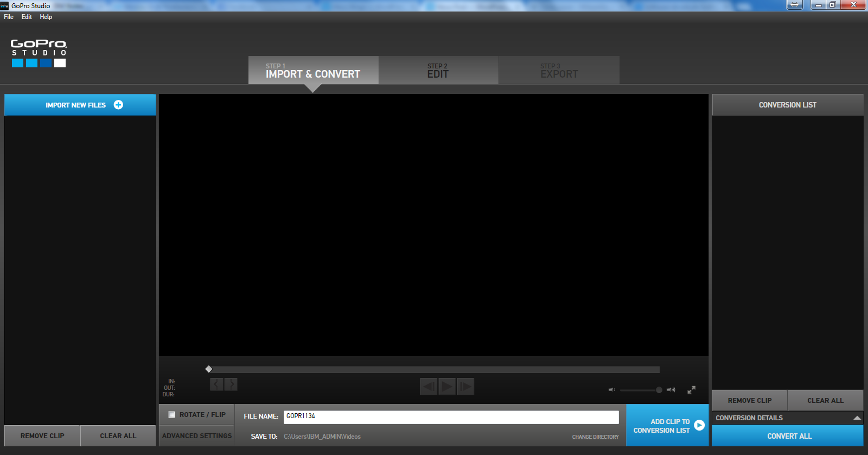This screenshot has width=868, height=455.
Task: Set the clip in point marker
Action: click(x=216, y=384)
